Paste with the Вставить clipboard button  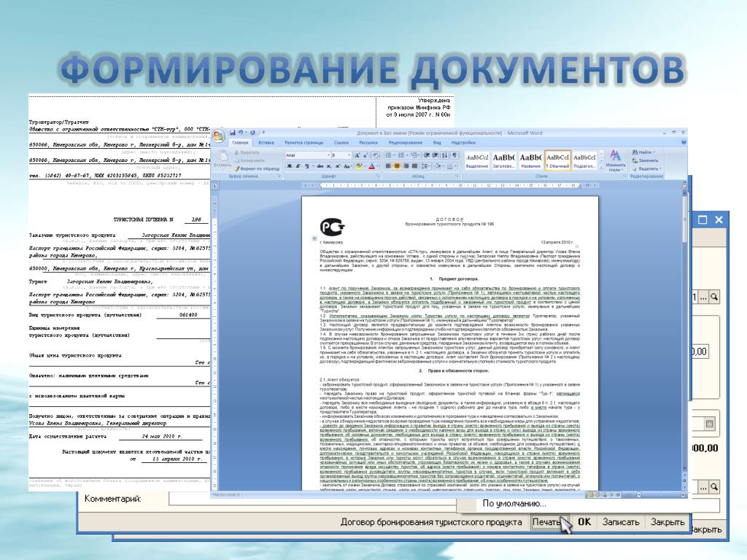(222, 160)
